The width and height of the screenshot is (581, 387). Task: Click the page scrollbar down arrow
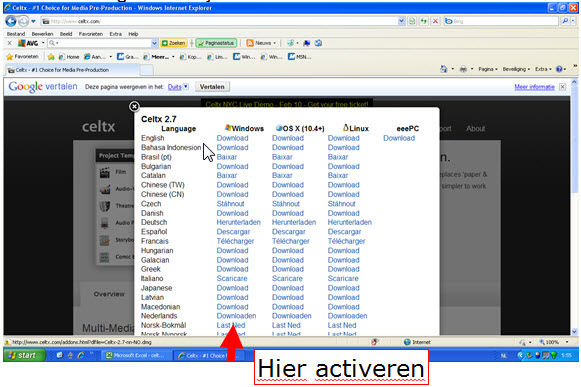point(574,331)
